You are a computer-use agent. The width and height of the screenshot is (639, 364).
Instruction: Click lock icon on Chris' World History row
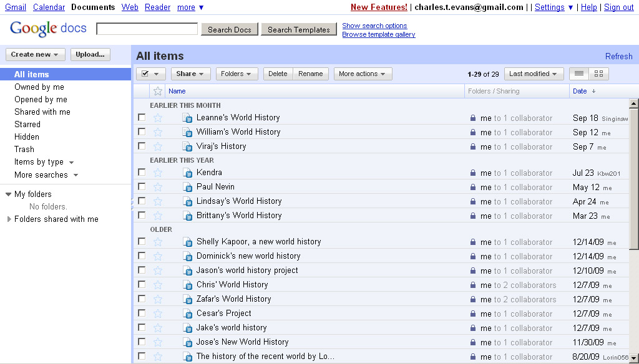pos(473,285)
